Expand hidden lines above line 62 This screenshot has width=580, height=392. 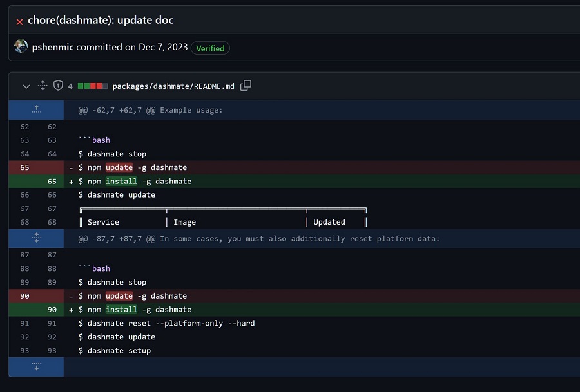[x=36, y=109]
